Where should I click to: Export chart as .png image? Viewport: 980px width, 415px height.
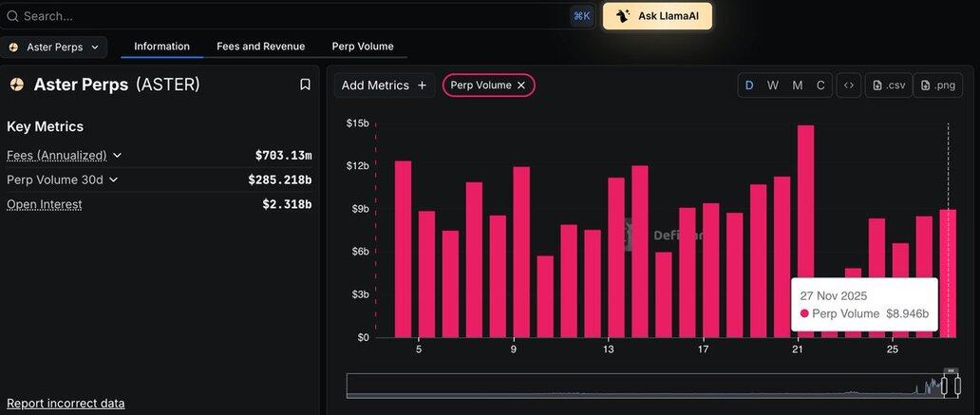point(937,85)
